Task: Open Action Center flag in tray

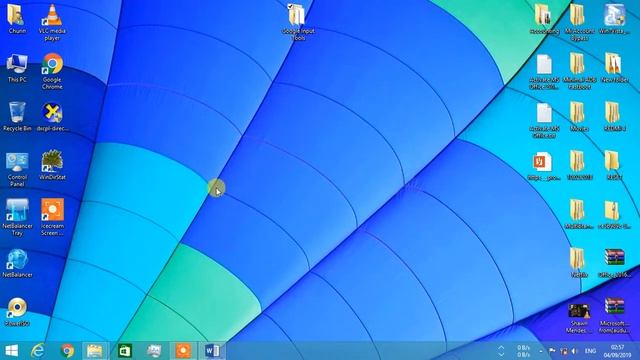Action: coord(552,351)
